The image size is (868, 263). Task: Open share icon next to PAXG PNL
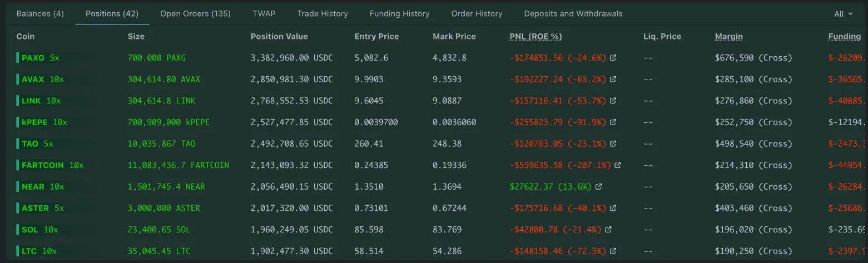613,58
